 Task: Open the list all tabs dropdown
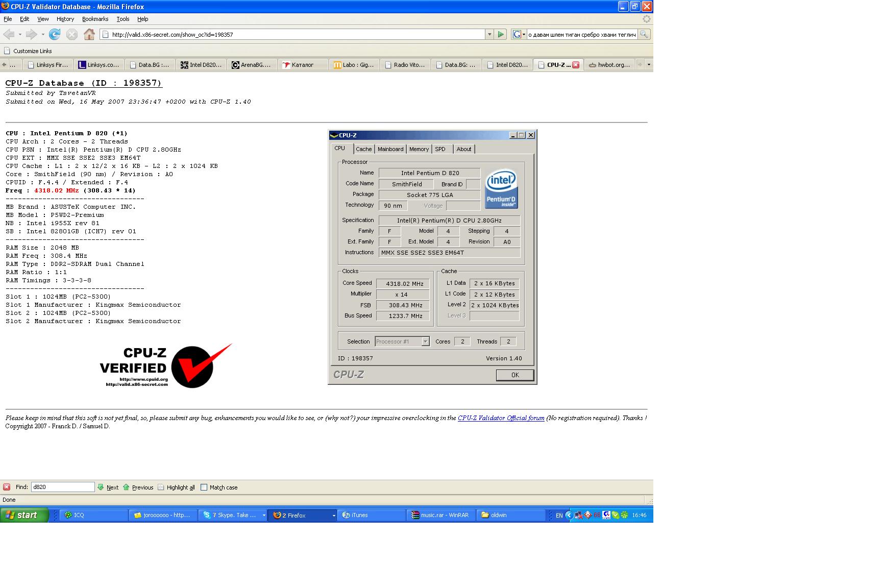coord(649,65)
